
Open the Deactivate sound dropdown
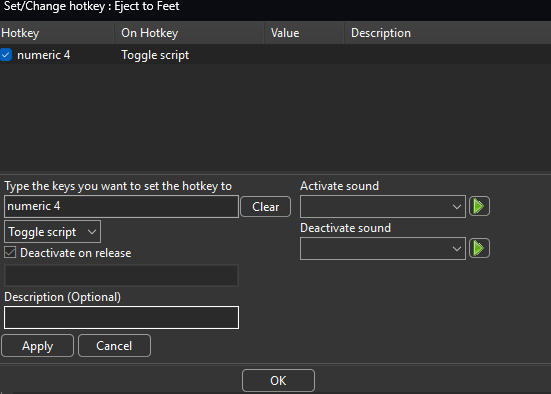(x=383, y=248)
